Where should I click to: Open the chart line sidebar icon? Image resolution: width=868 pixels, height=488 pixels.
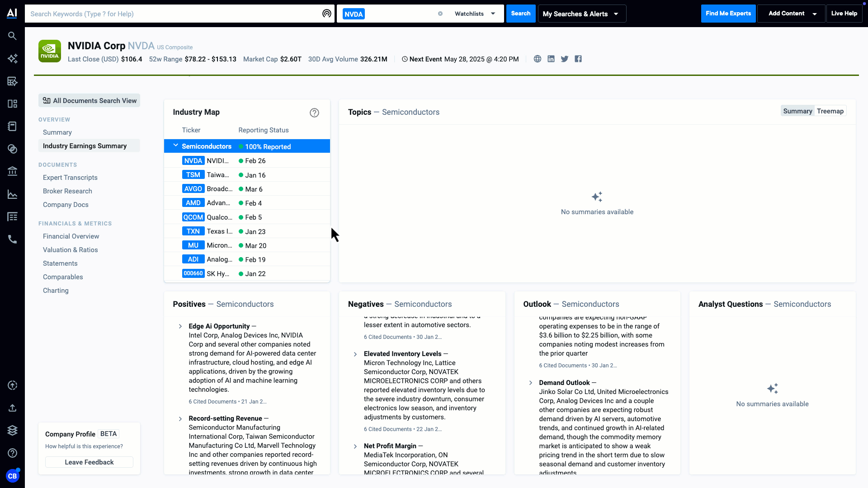[12, 194]
